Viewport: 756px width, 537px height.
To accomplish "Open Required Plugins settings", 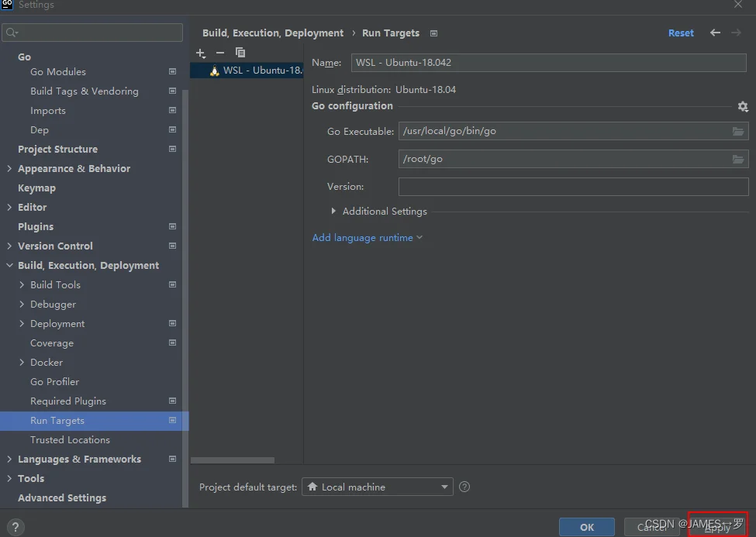I will (68, 401).
